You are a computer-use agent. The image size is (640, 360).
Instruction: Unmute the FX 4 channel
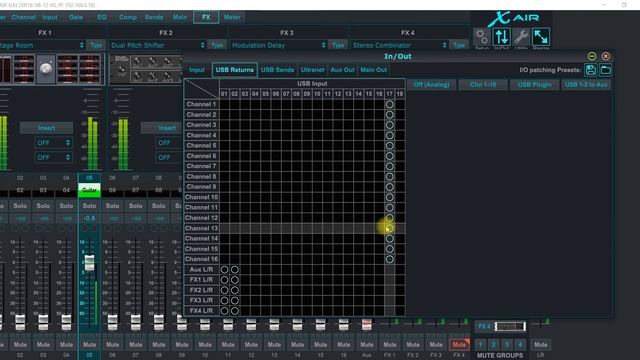coord(459,345)
